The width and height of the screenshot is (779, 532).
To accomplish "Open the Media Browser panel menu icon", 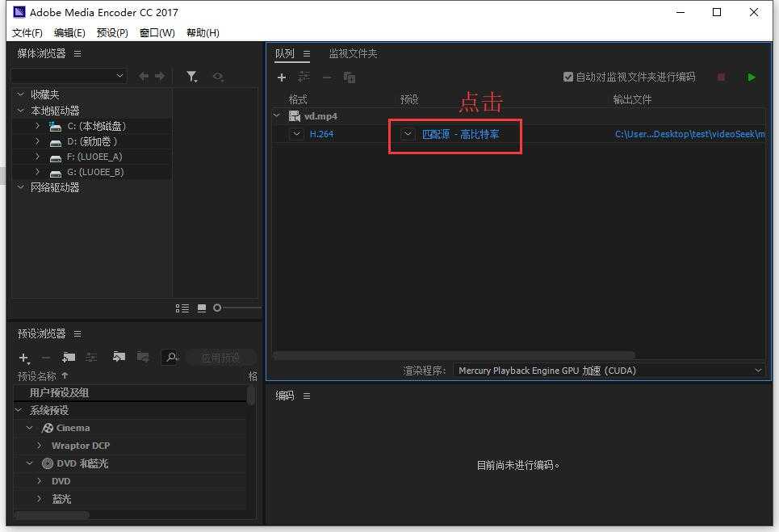I will (77, 53).
